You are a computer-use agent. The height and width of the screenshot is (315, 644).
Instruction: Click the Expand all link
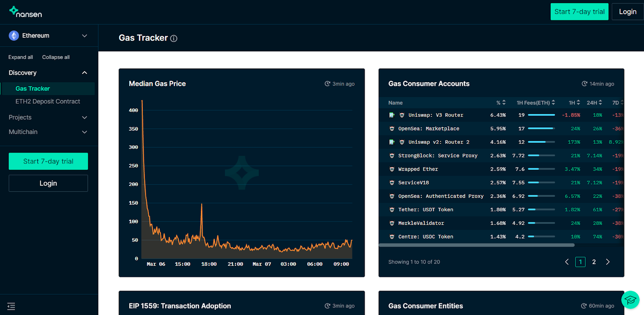pos(20,57)
